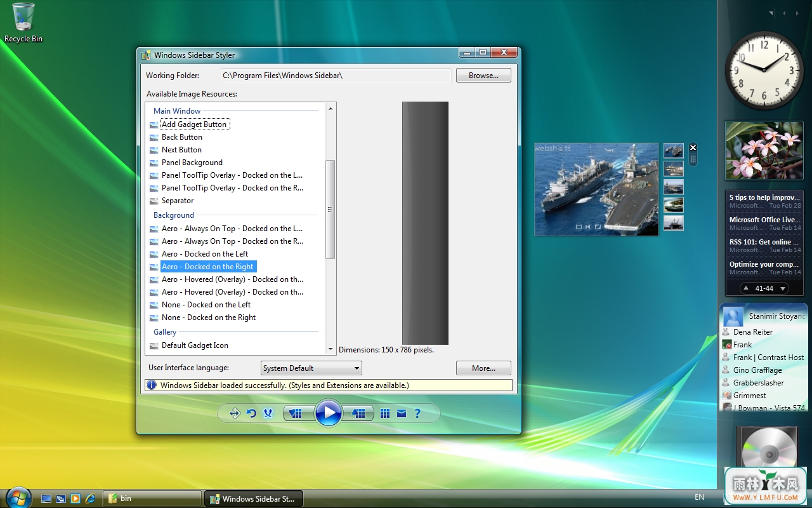Click Gino Grafflage contact
Screen dimensions: 812x508
[757, 370]
